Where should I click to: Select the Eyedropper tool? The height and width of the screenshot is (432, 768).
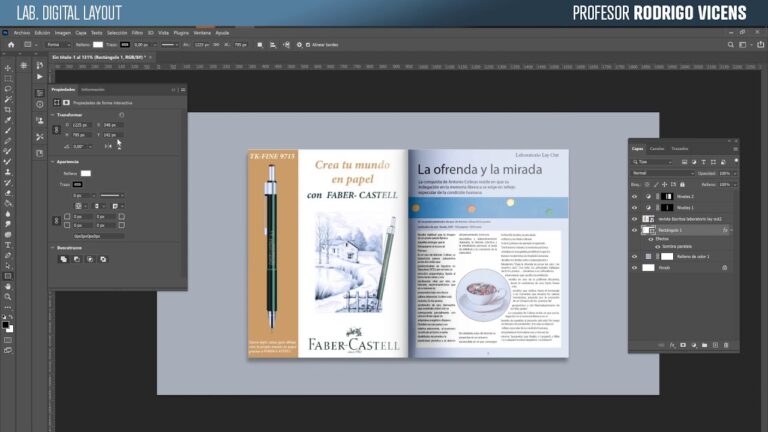(x=8, y=120)
